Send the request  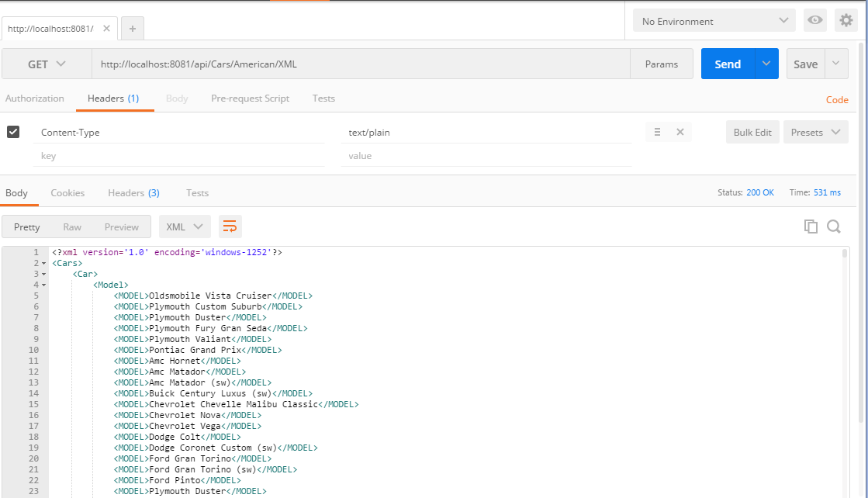click(728, 64)
